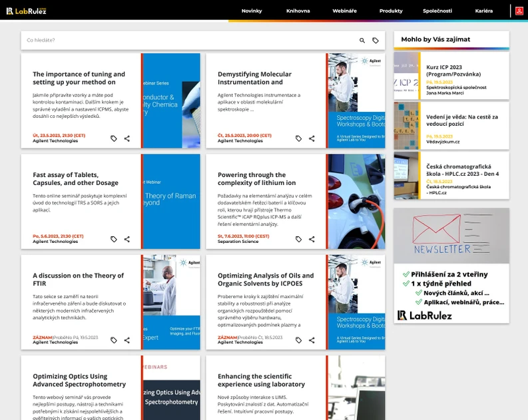The width and height of the screenshot is (528, 420).
Task: Open 'The importance of tuning and setting up' webinar
Action: pos(79,78)
